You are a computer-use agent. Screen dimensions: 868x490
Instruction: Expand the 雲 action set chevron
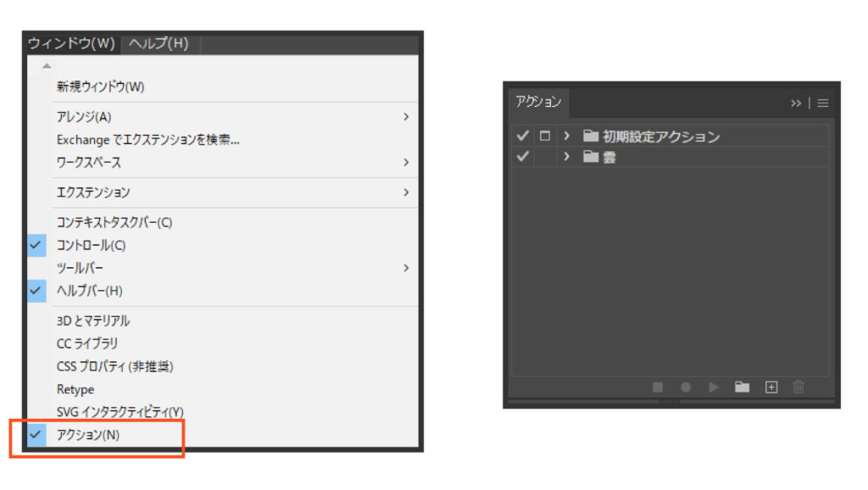coord(566,157)
